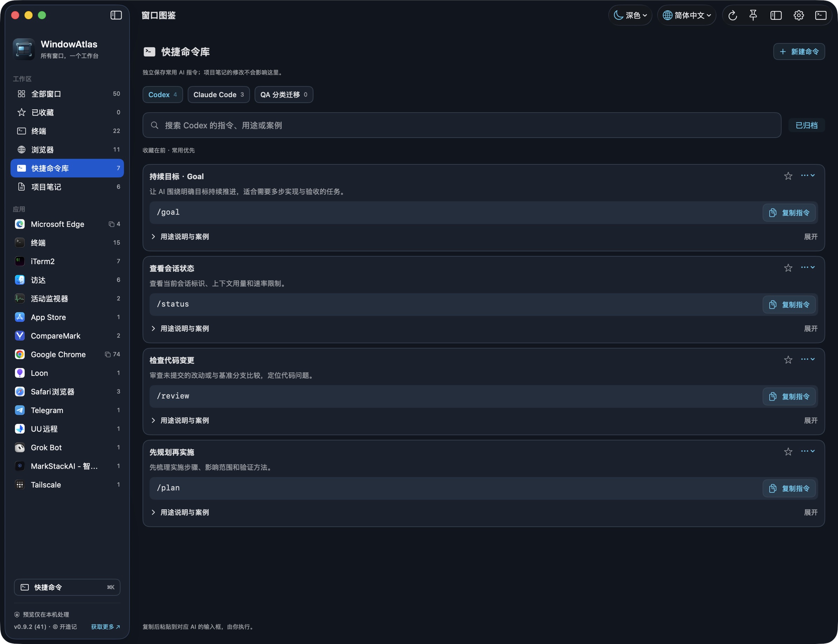Focus the 搜索 Codex 的指令 search field
The image size is (838, 644).
pyautogui.click(x=462, y=125)
